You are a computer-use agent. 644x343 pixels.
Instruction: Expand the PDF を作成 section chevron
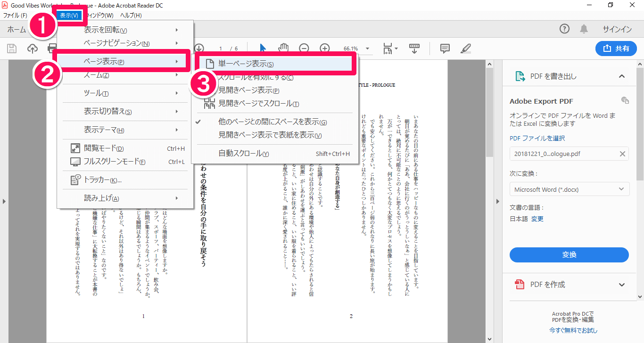tap(622, 285)
